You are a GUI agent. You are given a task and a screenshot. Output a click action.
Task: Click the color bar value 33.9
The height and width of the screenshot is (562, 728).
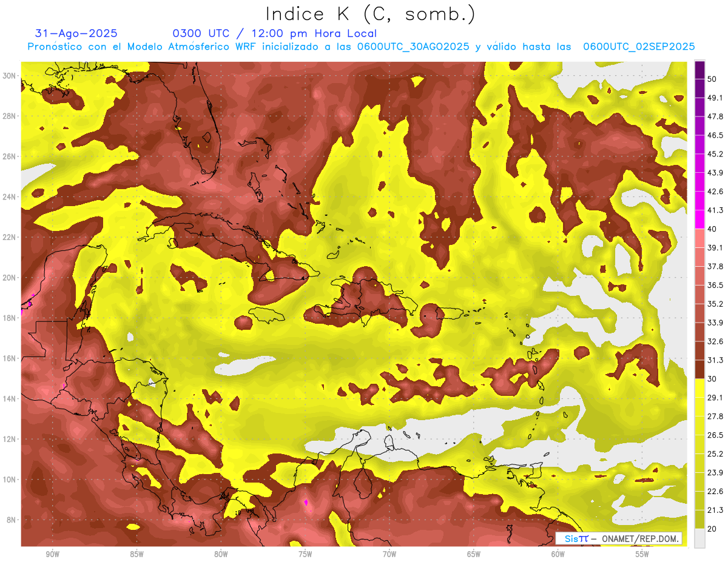click(x=715, y=323)
